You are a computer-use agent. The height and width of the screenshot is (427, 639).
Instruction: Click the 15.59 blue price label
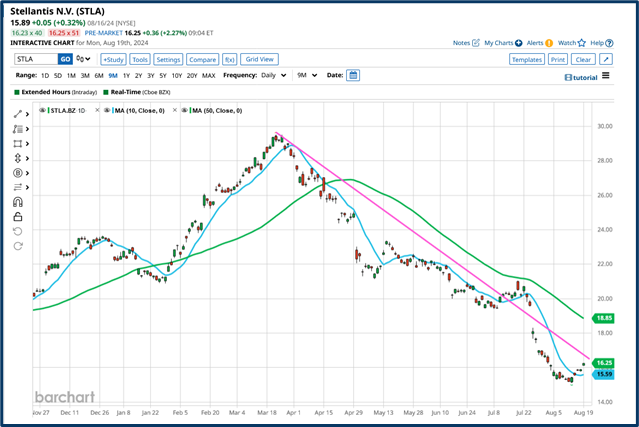coord(603,374)
